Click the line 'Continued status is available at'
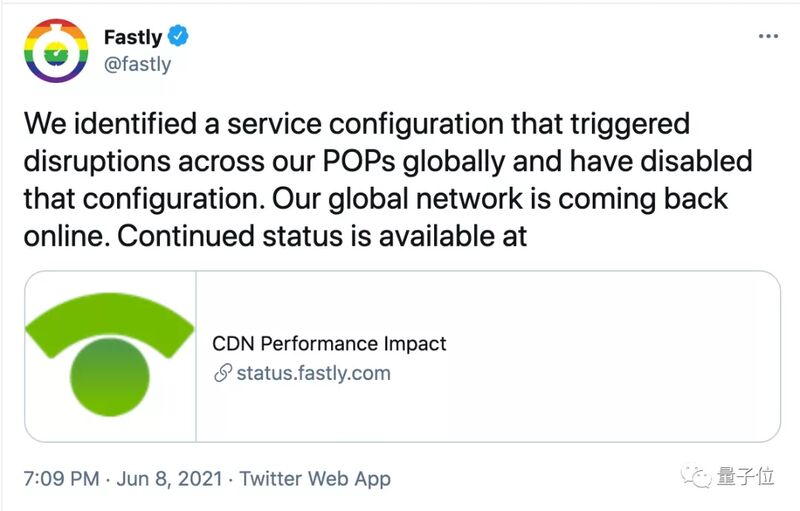The height and width of the screenshot is (511, 800). point(322,236)
